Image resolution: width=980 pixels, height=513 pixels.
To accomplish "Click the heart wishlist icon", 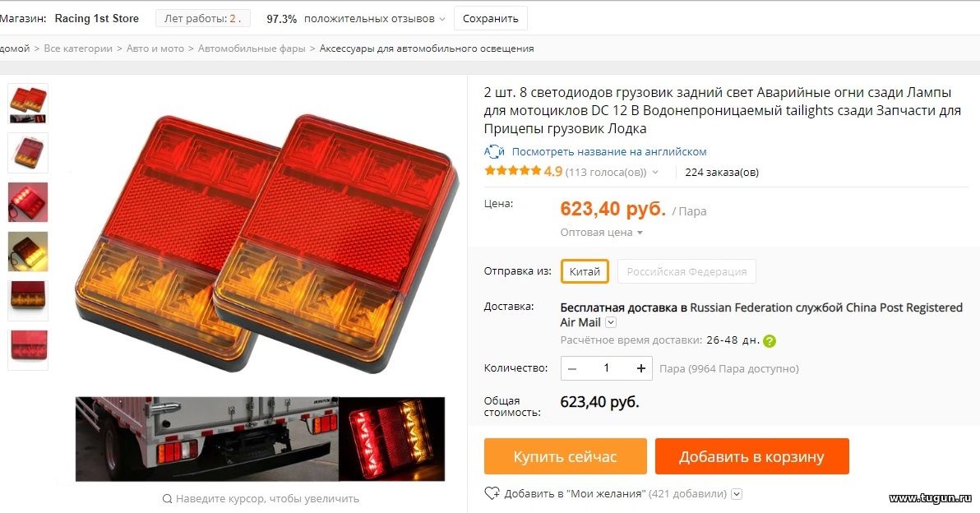I will pyautogui.click(x=492, y=493).
